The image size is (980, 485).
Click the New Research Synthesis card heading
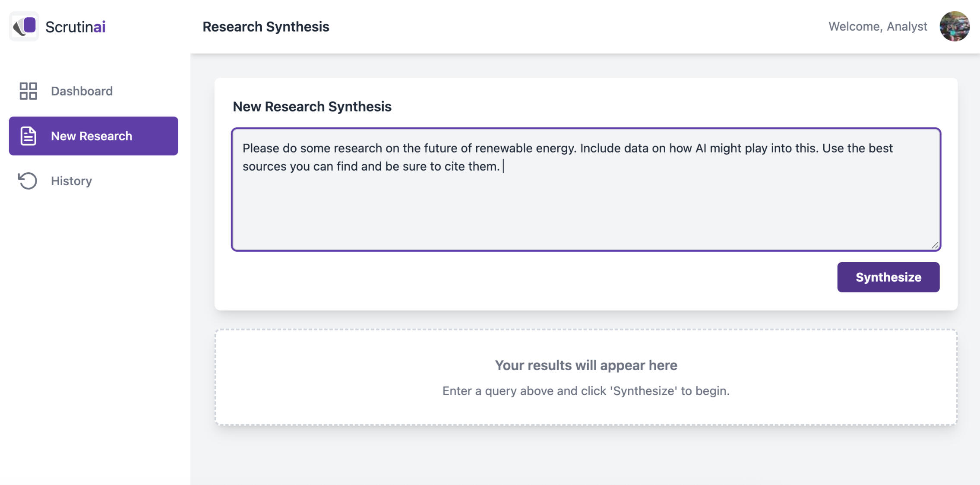pyautogui.click(x=312, y=107)
